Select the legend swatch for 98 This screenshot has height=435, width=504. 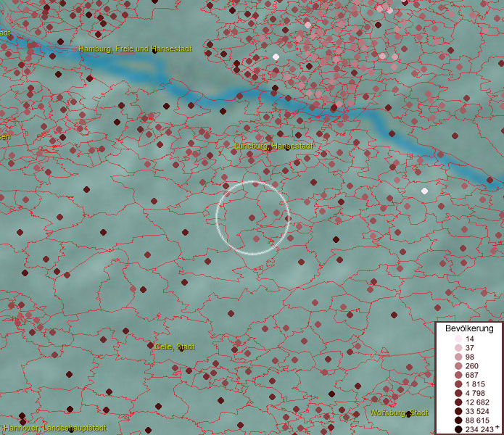coord(458,357)
